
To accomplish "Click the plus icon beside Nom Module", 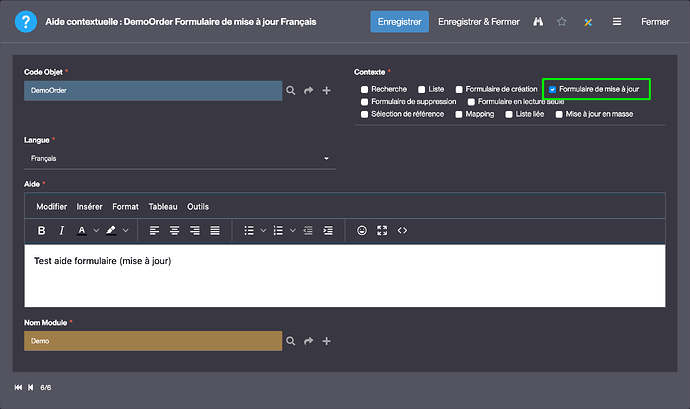I will (327, 341).
